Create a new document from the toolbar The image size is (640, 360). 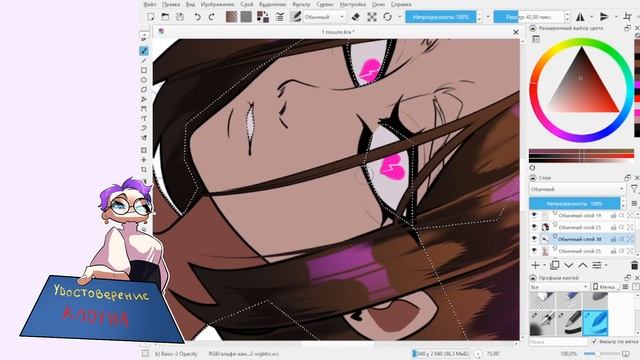(x=151, y=17)
